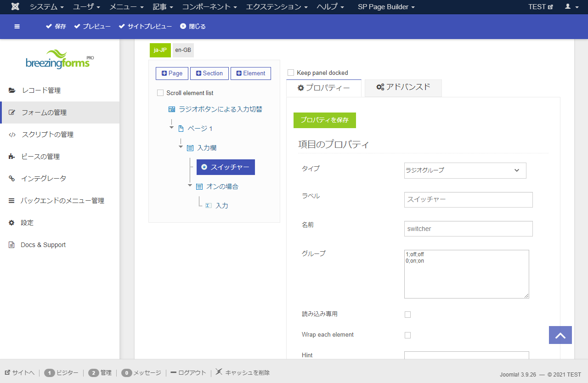Click the Joomla logo icon
This screenshot has width=588, height=383.
[x=15, y=7]
